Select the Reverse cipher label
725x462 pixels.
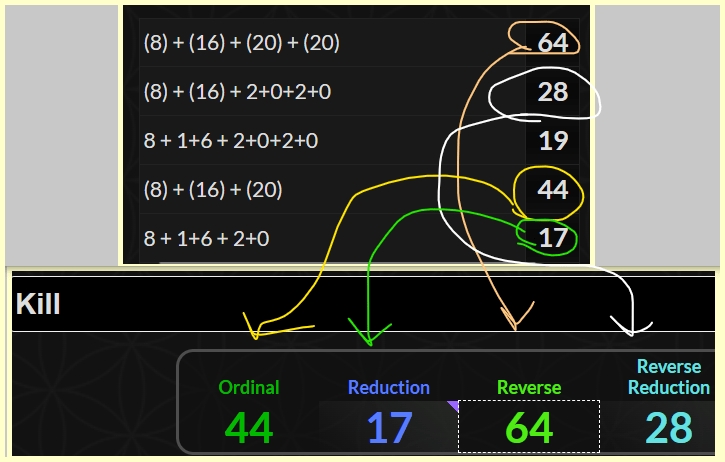pos(529,387)
